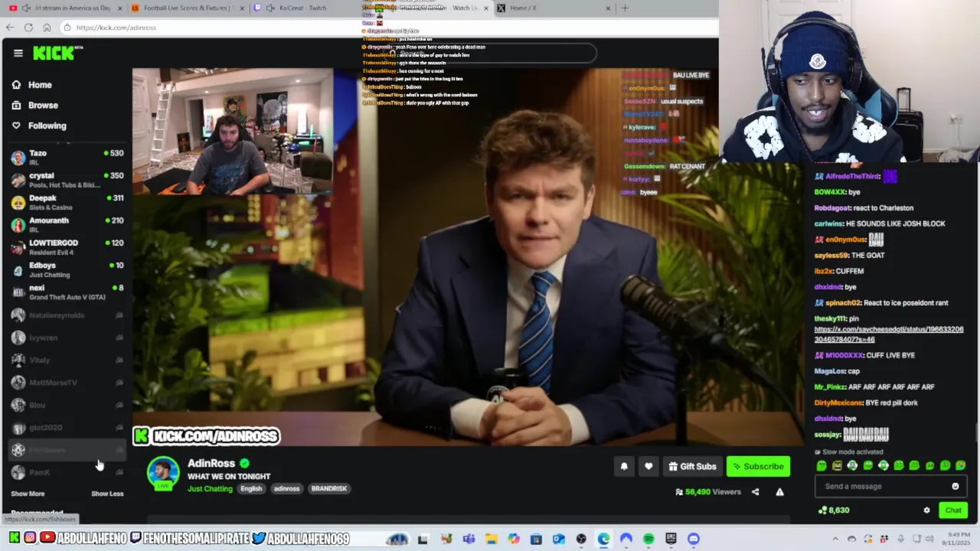This screenshot has height=551, width=980.
Task: Click the Gift Subs button
Action: pyautogui.click(x=692, y=466)
